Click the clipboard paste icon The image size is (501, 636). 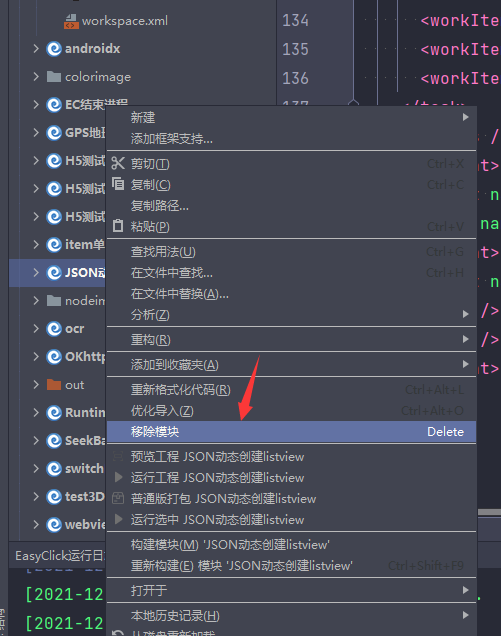118,226
